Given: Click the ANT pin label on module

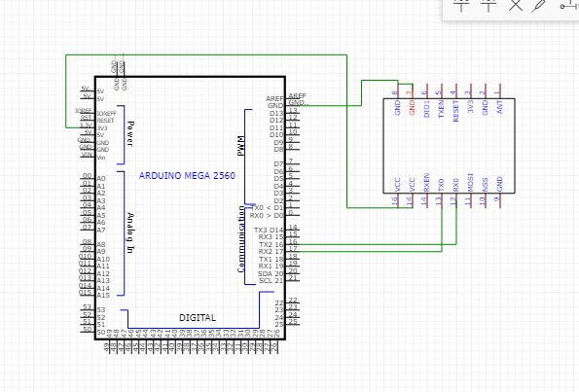Looking at the screenshot, I should [x=499, y=107].
